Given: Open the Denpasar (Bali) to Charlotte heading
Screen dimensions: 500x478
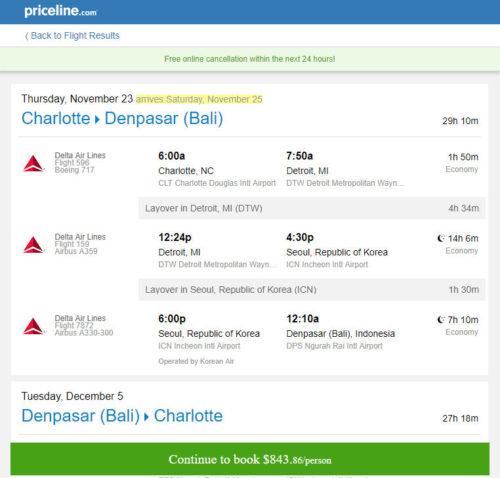Looking at the screenshot, I should (122, 416).
